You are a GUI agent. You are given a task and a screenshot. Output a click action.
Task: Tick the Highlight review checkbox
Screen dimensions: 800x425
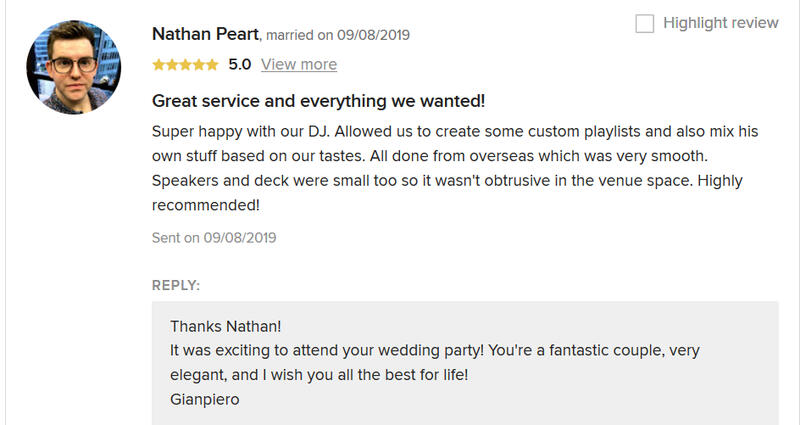[x=645, y=23]
